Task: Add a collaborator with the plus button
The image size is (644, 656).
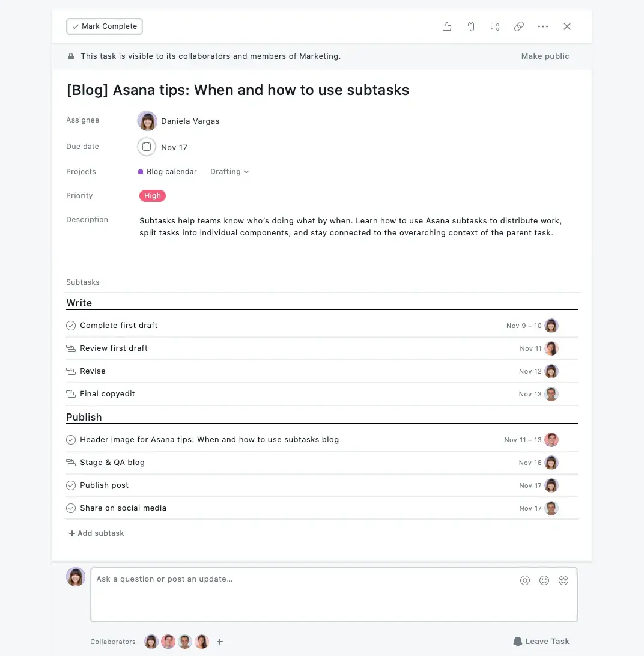Action: pyautogui.click(x=220, y=642)
